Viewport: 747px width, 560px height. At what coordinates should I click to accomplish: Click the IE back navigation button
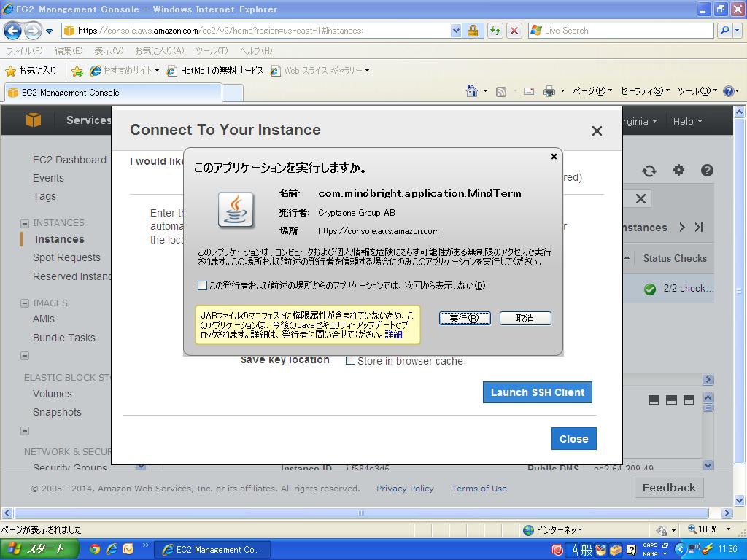pos(12,31)
